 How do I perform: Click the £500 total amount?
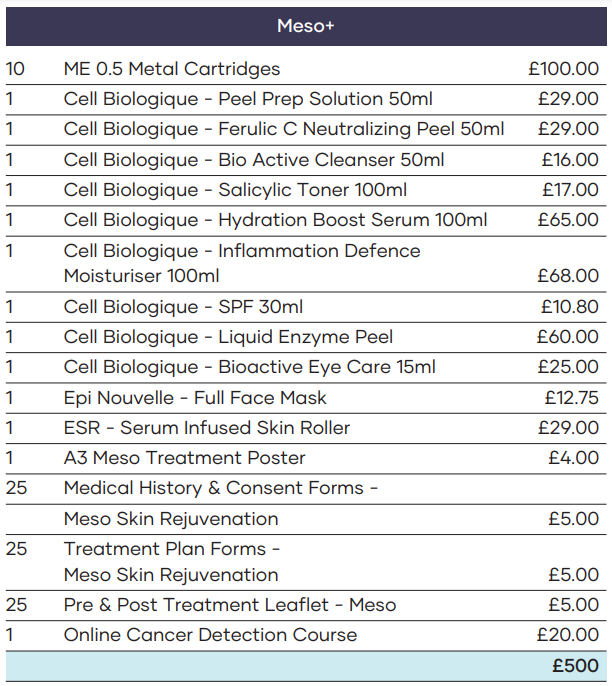click(x=575, y=666)
